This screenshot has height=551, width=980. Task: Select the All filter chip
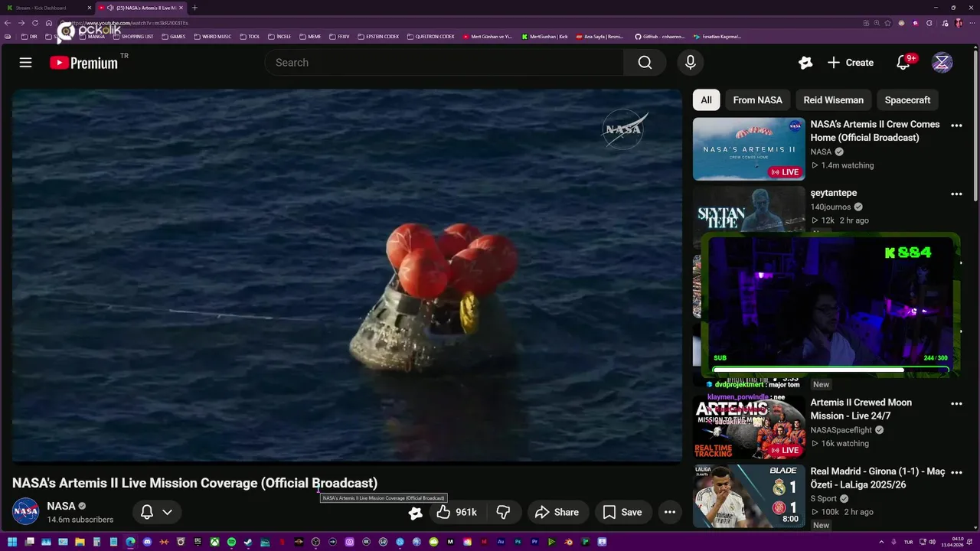706,100
